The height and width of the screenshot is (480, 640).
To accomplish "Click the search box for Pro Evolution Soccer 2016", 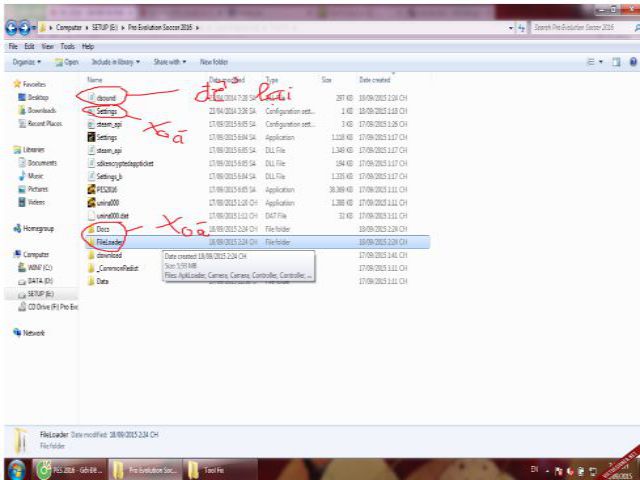I will click(583, 28).
